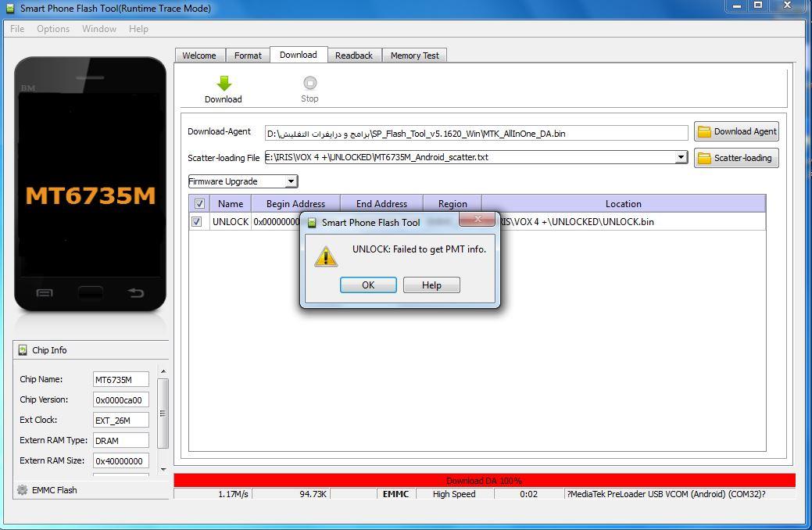Viewport: 812px width, 530px height.
Task: Click the Chip Info scroll up arrow
Action: (163, 371)
